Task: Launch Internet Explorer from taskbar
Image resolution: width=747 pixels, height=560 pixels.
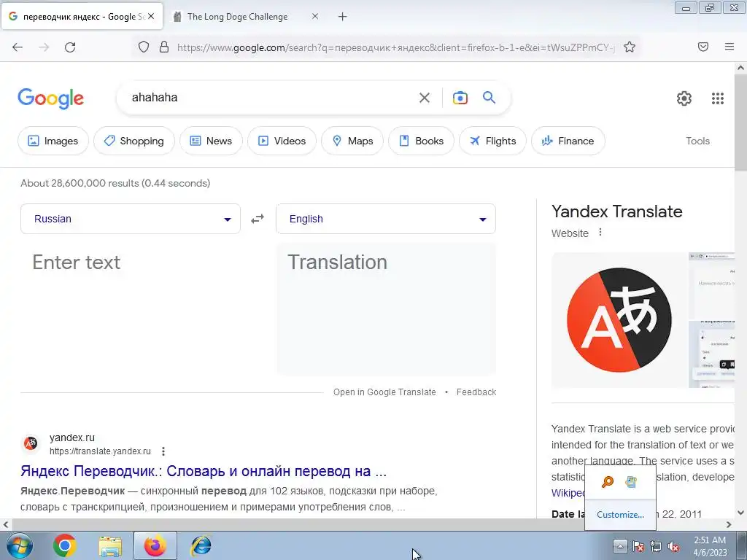Action: click(201, 545)
